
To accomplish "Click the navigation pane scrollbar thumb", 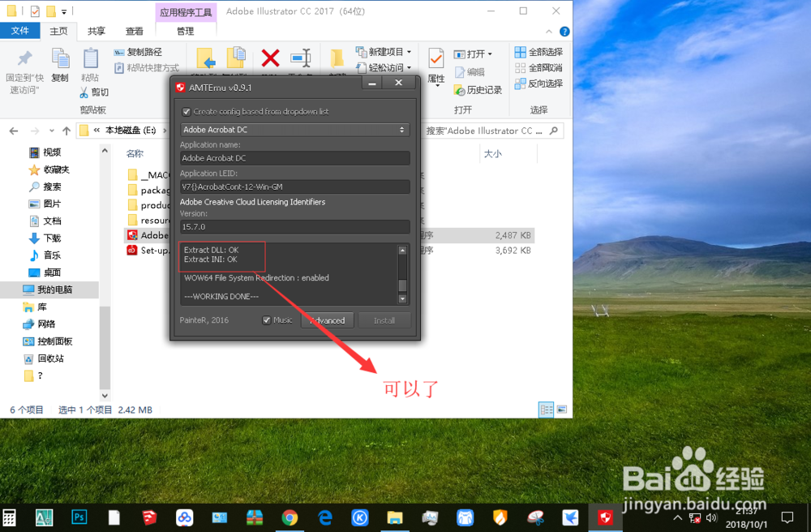I will [105, 347].
